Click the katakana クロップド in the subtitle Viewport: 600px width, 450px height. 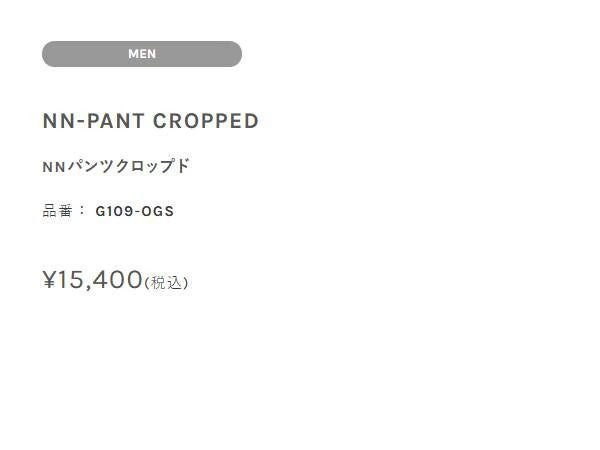149,167
